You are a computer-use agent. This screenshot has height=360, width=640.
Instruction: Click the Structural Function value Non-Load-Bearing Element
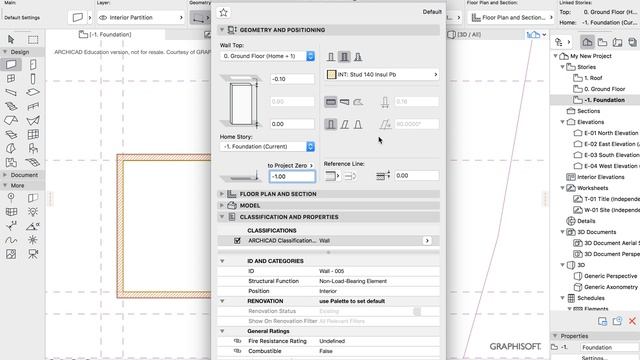[x=353, y=281]
